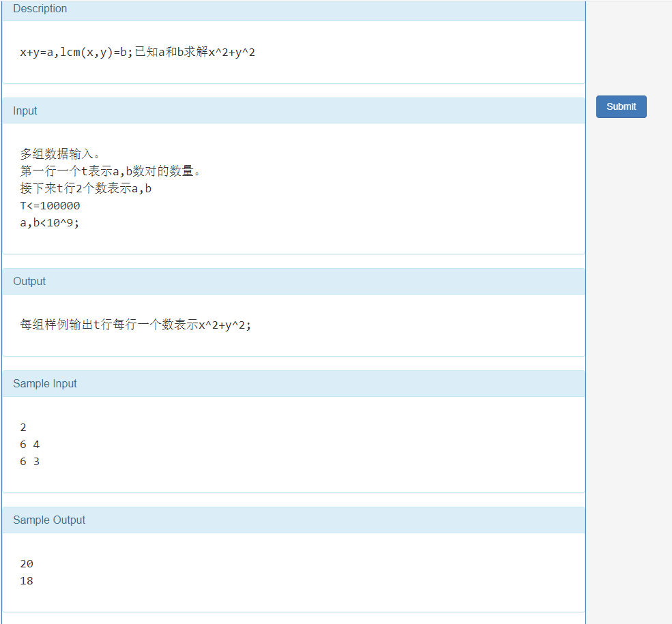Select the problem statement text about lcm

tap(137, 52)
